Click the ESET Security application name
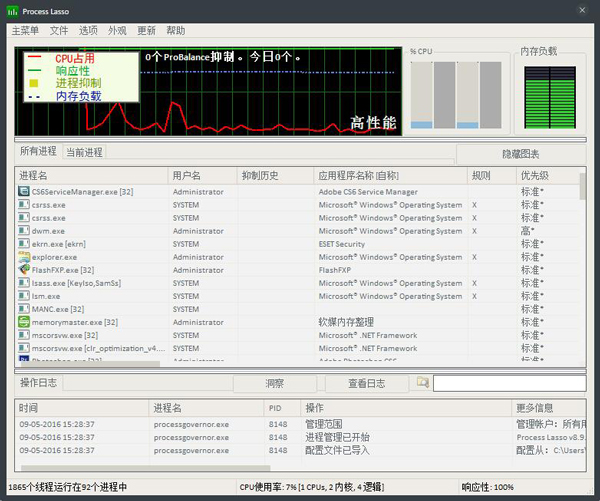This screenshot has width=600, height=501. [x=342, y=244]
